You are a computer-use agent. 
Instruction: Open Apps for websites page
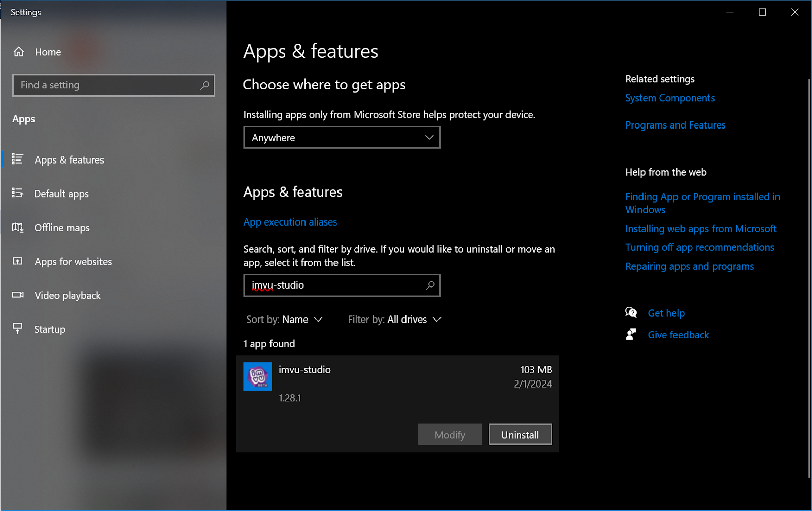pos(114,261)
